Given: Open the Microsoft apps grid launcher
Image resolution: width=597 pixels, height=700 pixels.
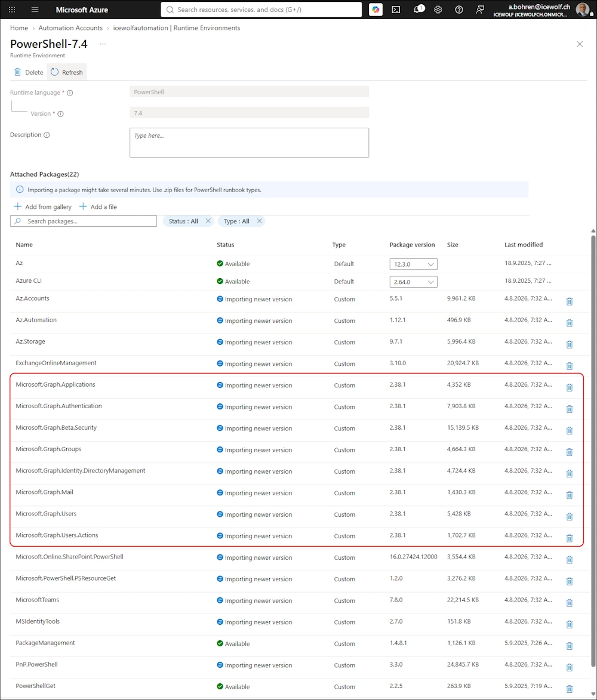Looking at the screenshot, I should [x=12, y=10].
